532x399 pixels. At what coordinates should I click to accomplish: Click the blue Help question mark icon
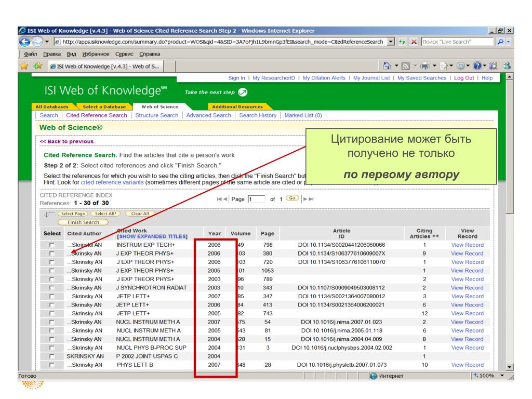(477, 66)
